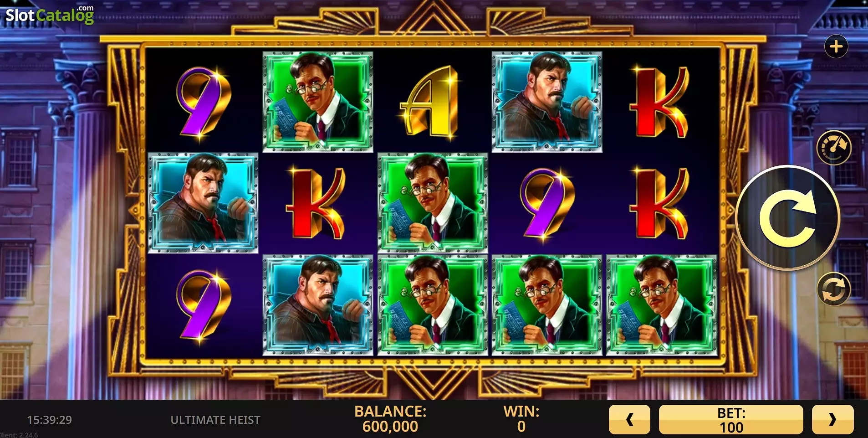
Task: Decrease the bet with the left arrow
Action: point(629,419)
